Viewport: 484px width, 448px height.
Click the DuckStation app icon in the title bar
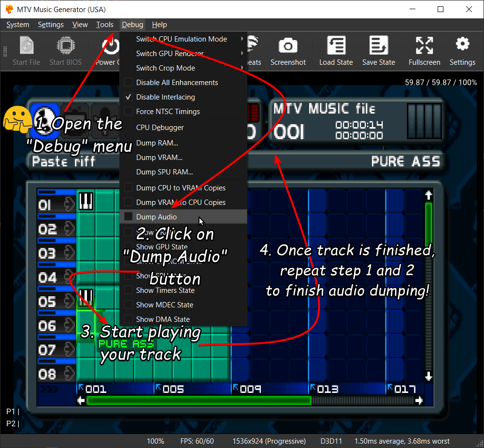point(9,9)
